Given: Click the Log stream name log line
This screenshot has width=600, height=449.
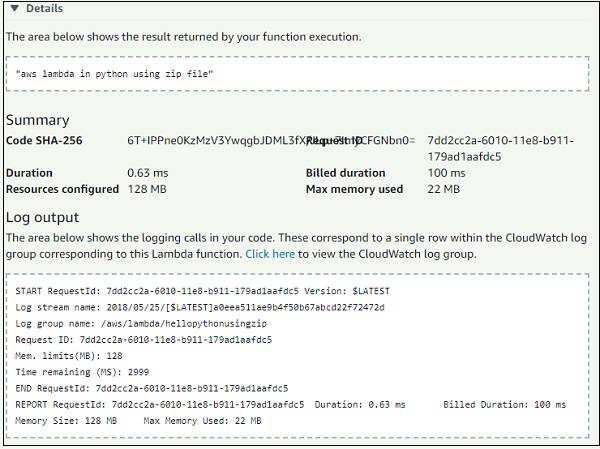Looking at the screenshot, I should 200,307.
